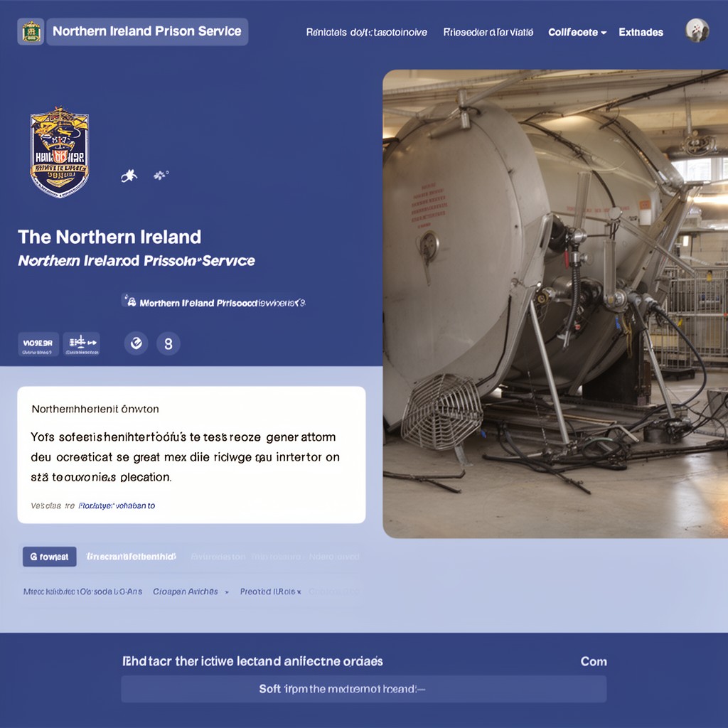Click the badge button with arrow icon
The height and width of the screenshot is (728, 728).
(81, 345)
